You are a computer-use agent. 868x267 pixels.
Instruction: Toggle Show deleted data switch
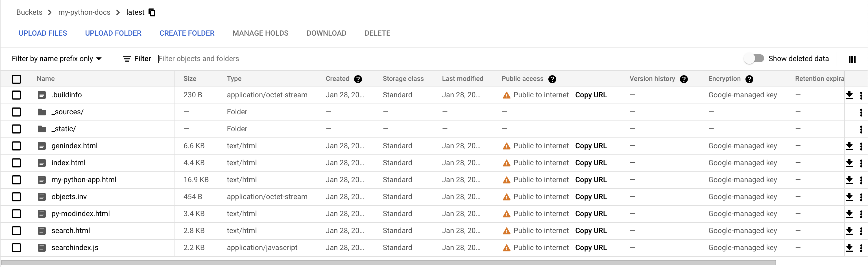coord(754,59)
